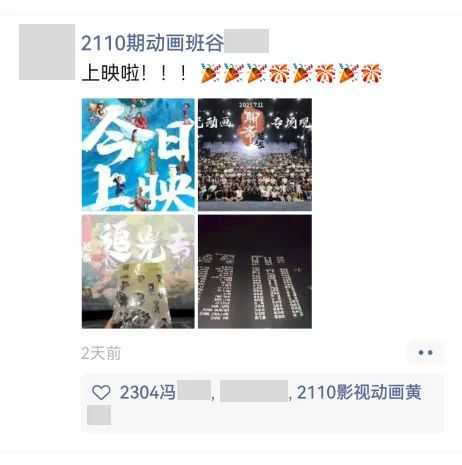Image resolution: width=462 pixels, height=465 pixels.
Task: Open liker profile starting with 2304冯
Action: tap(165, 392)
